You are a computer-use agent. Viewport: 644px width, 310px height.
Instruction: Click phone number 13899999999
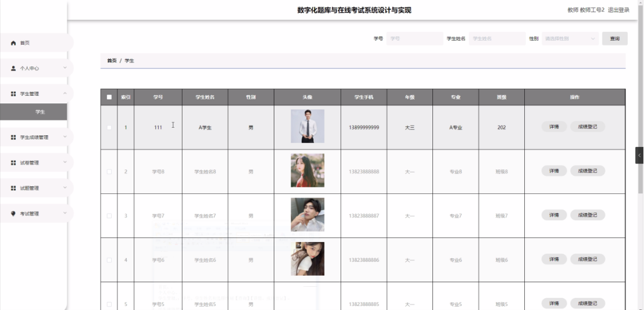tap(364, 128)
